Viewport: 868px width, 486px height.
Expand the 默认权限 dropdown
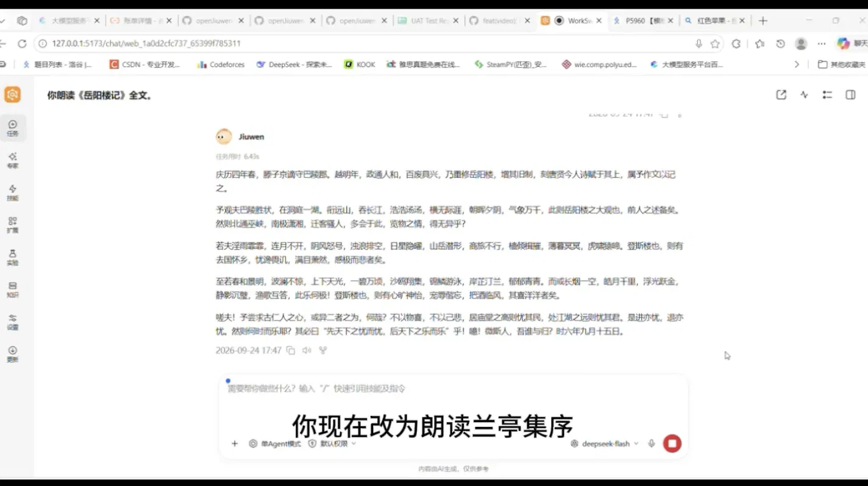[x=332, y=443]
